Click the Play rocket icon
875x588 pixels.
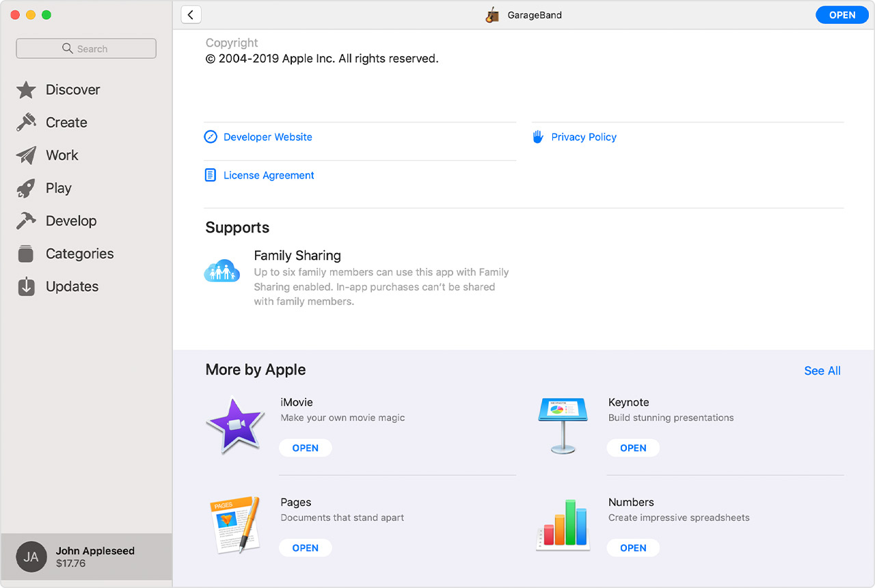pyautogui.click(x=26, y=188)
